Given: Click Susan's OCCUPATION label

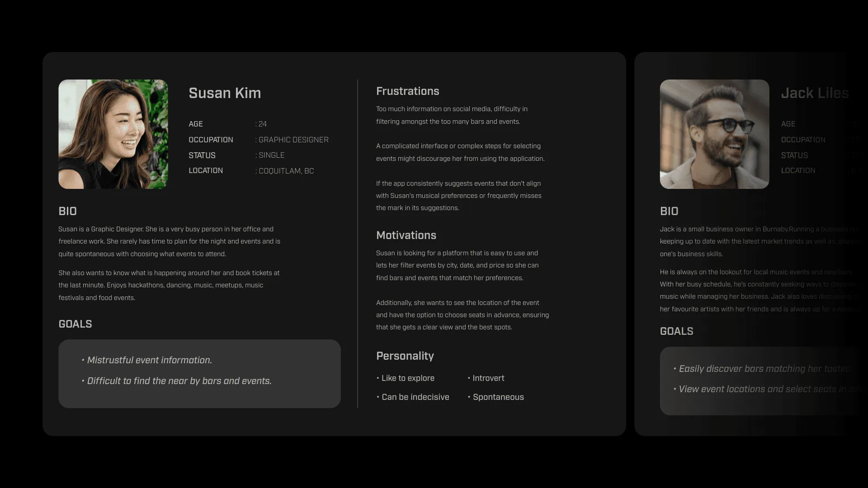Looking at the screenshot, I should (211, 140).
